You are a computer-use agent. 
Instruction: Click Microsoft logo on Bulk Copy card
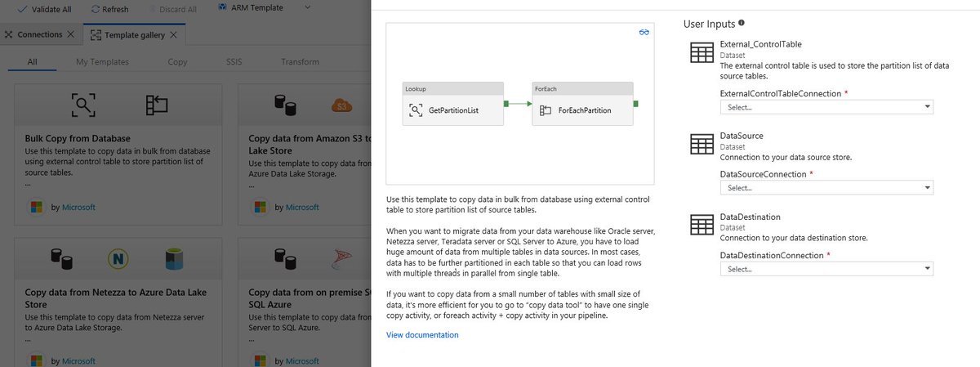coord(36,207)
